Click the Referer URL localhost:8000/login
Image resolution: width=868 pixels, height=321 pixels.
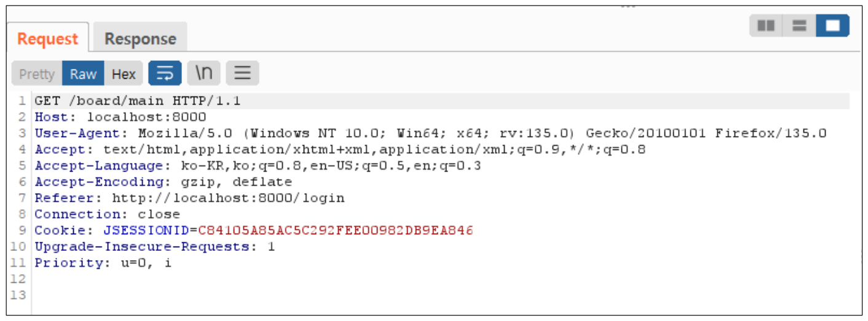(228, 198)
